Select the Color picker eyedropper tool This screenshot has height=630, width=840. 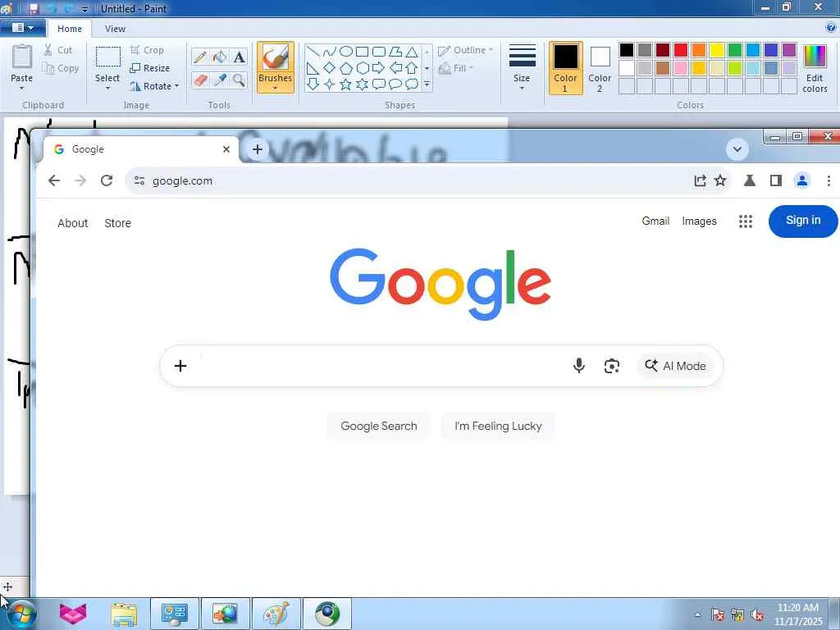tap(220, 80)
